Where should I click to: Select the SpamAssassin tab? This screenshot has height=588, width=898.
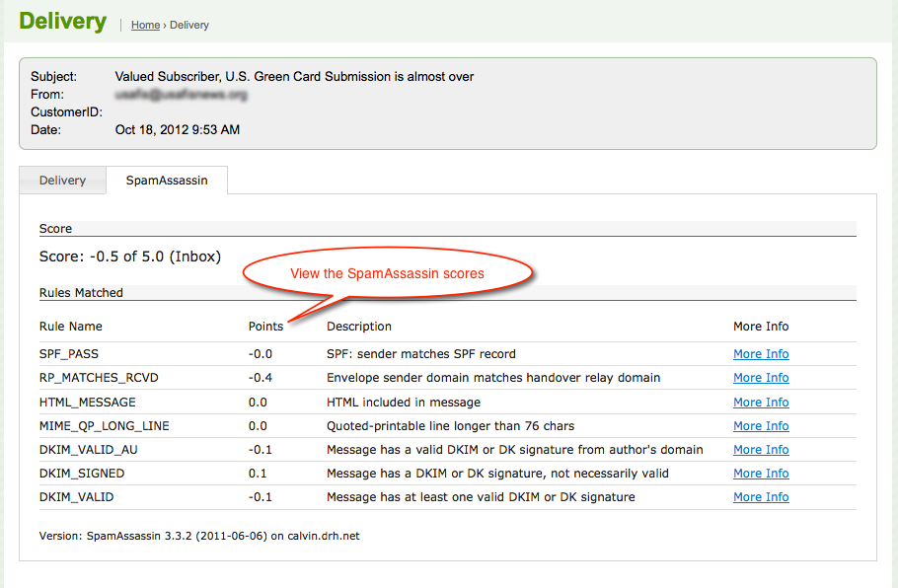coord(167,181)
